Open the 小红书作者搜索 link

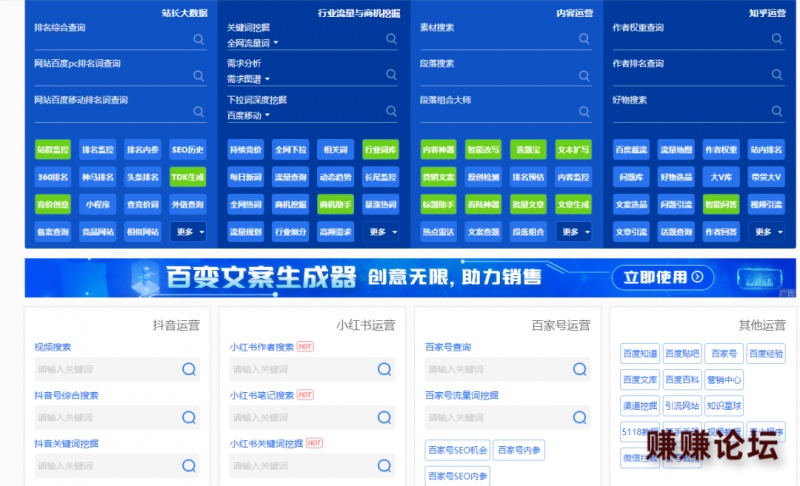261,347
